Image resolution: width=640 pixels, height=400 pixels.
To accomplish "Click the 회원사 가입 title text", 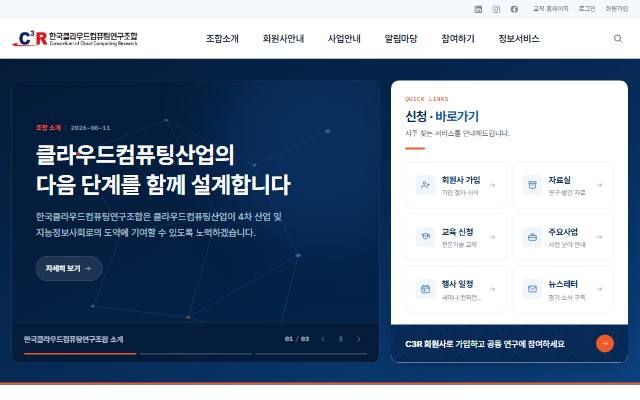I will (x=461, y=180).
